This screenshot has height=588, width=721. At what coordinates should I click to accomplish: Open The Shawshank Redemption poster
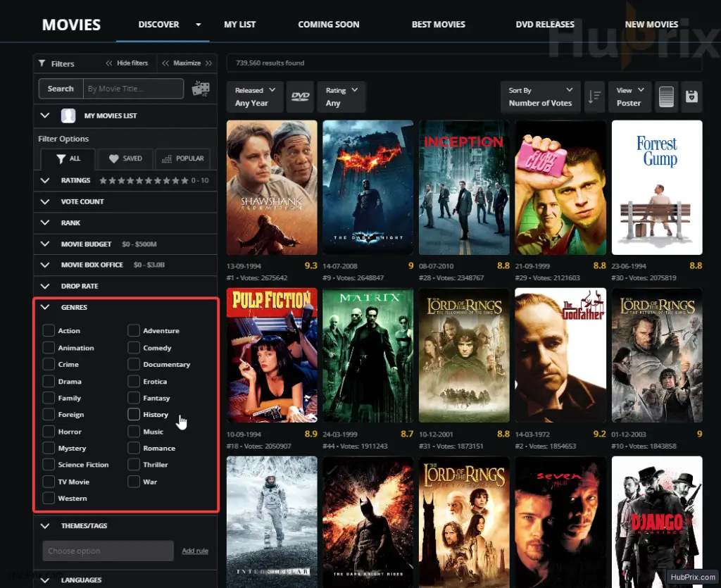272,187
